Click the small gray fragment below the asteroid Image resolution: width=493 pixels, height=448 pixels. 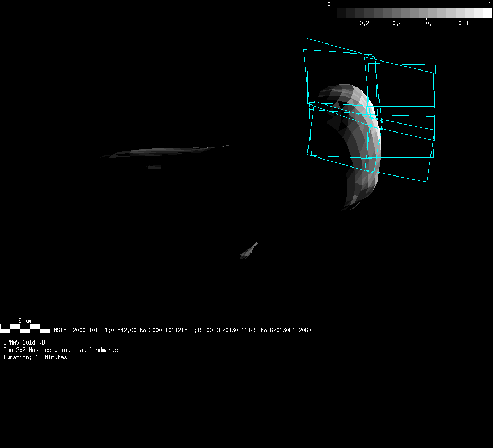(248, 251)
